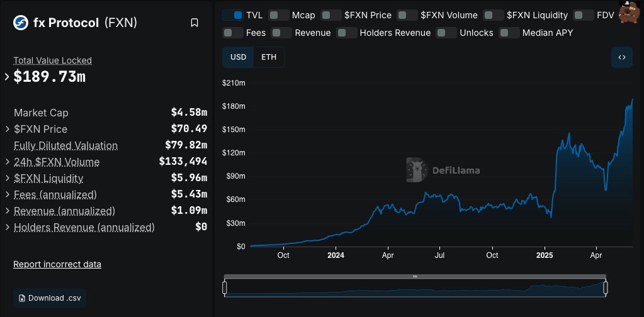
Task: Enable the $FXN Price series
Action: pos(331,16)
